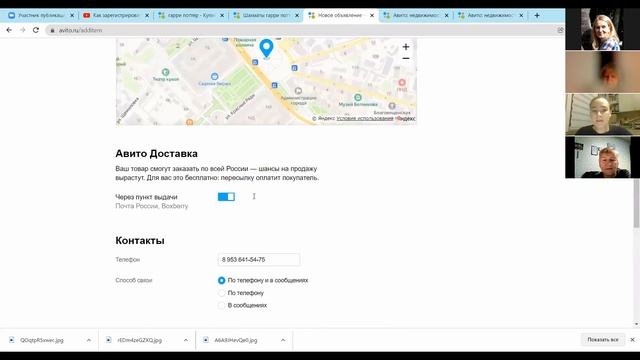
Task: Click the 'Контакты' heading
Action: tap(140, 240)
